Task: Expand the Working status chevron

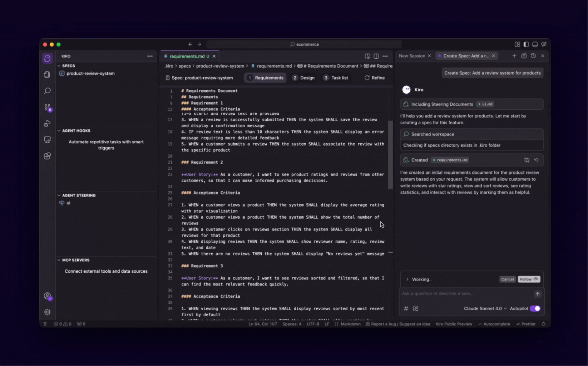Action: 407,280
